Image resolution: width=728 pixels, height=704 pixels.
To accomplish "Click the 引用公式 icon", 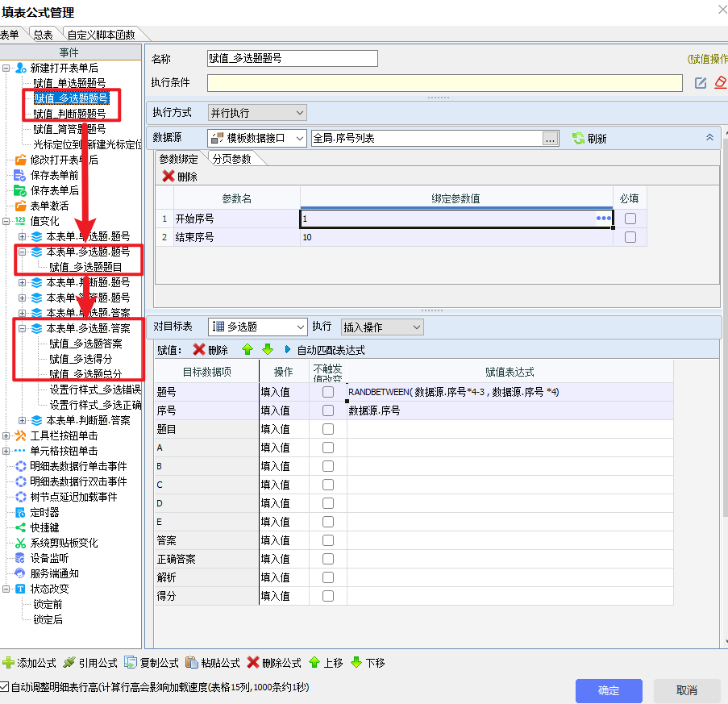I will pyautogui.click(x=69, y=663).
